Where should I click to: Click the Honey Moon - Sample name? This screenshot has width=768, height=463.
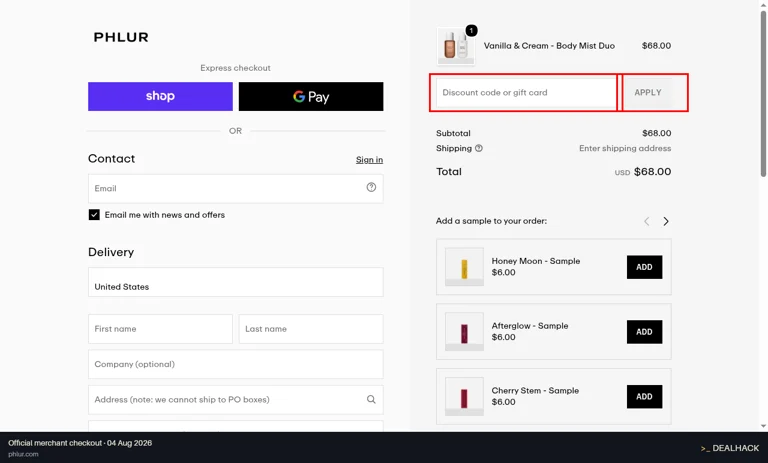tap(535, 261)
